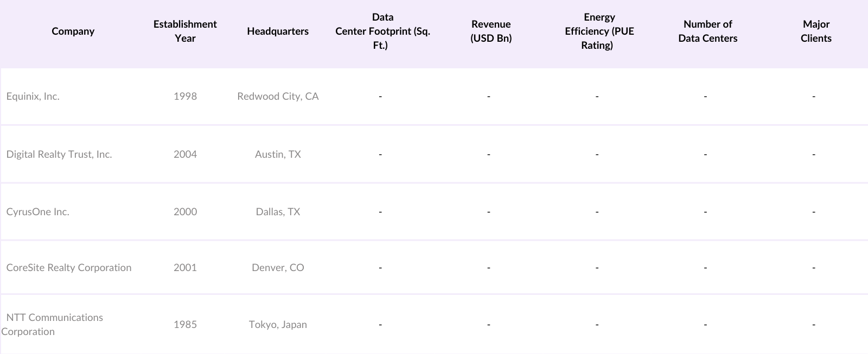Click the Company column header
Viewport: 868px width, 354px height.
pos(73,31)
